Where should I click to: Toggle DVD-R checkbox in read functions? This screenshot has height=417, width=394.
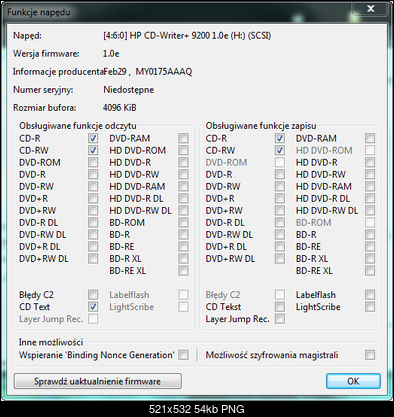click(x=93, y=174)
